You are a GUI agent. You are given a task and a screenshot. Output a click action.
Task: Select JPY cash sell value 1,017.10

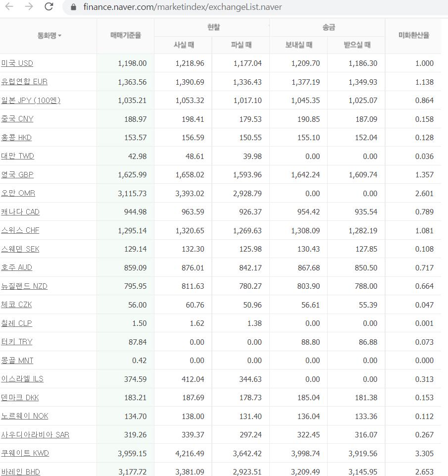coord(248,101)
